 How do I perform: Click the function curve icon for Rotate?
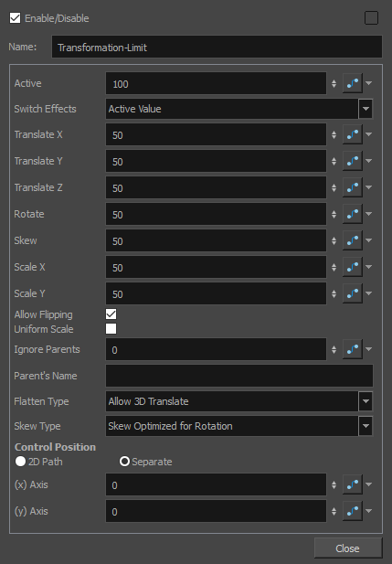point(353,214)
